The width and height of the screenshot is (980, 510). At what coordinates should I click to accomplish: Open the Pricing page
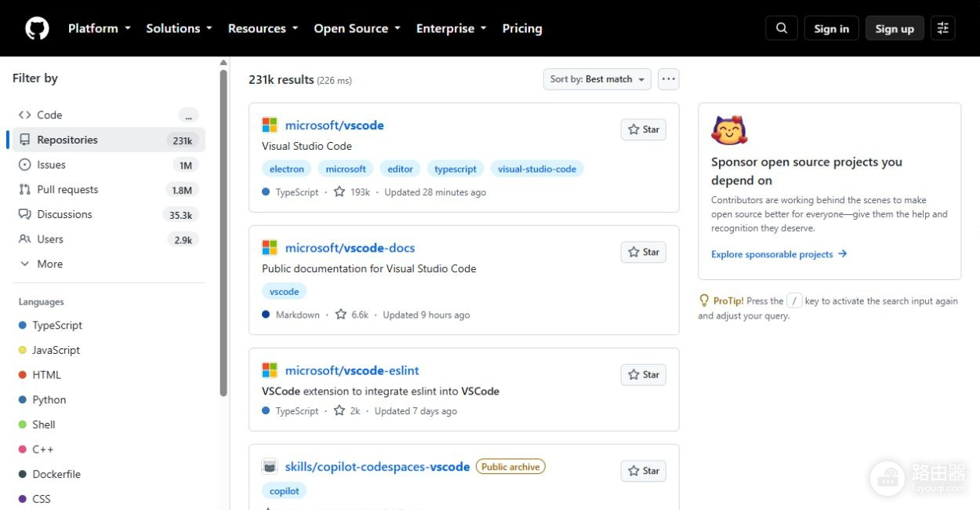[x=522, y=28]
